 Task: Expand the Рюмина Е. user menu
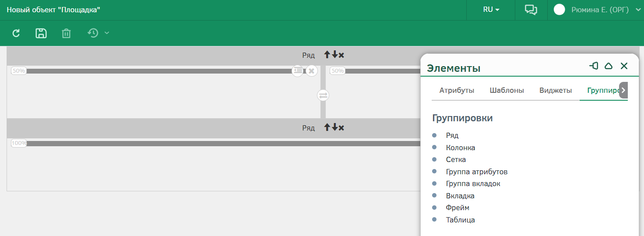pos(638,10)
